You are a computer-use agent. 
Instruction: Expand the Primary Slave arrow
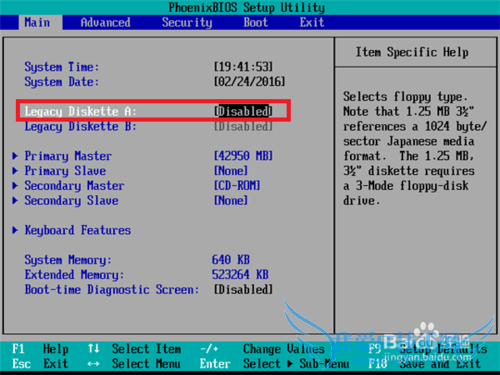(15, 171)
